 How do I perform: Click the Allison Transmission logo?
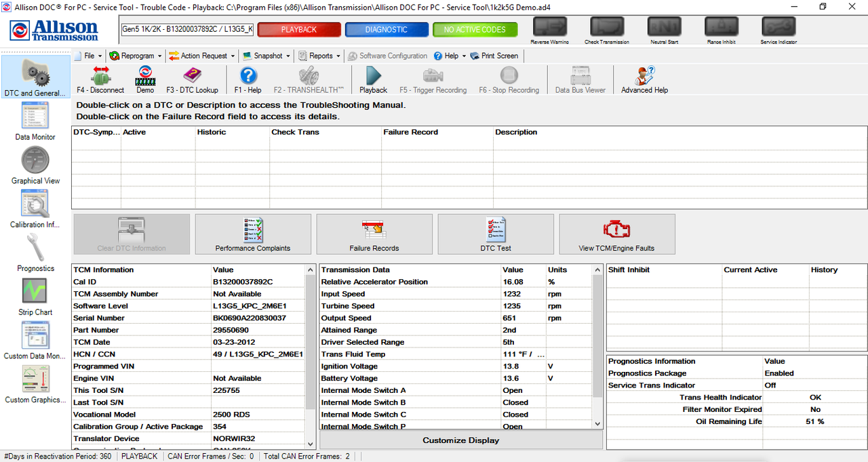tap(54, 30)
